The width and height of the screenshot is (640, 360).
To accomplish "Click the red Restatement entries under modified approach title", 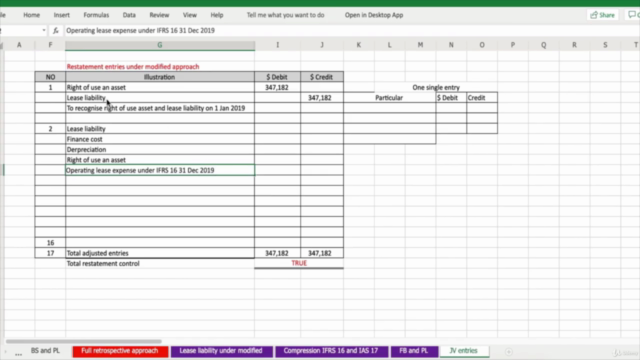I will click(133, 67).
